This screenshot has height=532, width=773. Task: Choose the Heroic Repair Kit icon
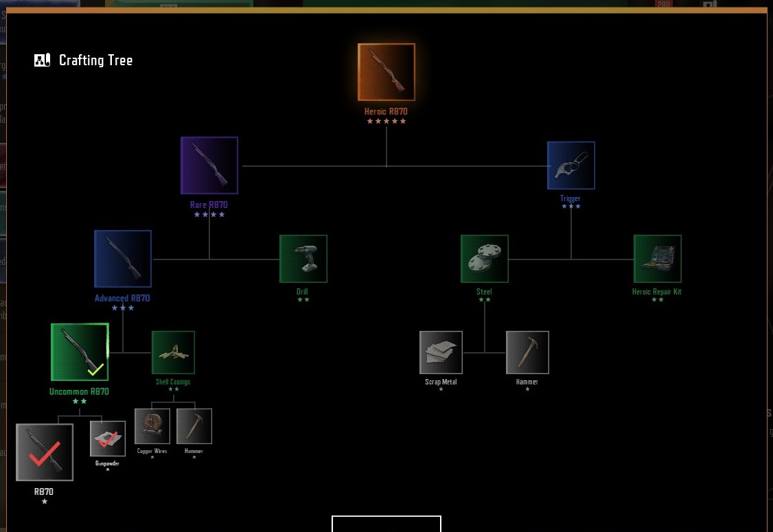pyautogui.click(x=657, y=259)
